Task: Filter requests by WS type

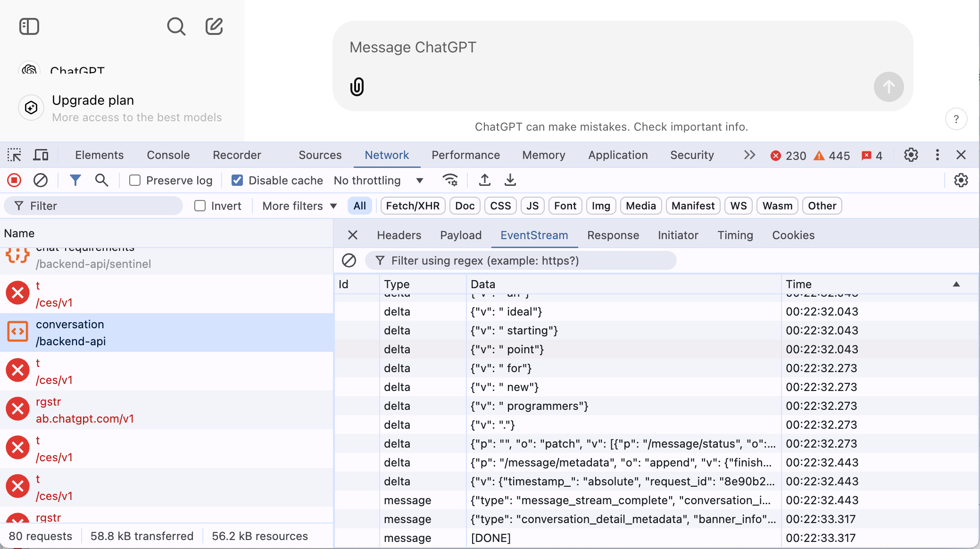Action: [739, 206]
